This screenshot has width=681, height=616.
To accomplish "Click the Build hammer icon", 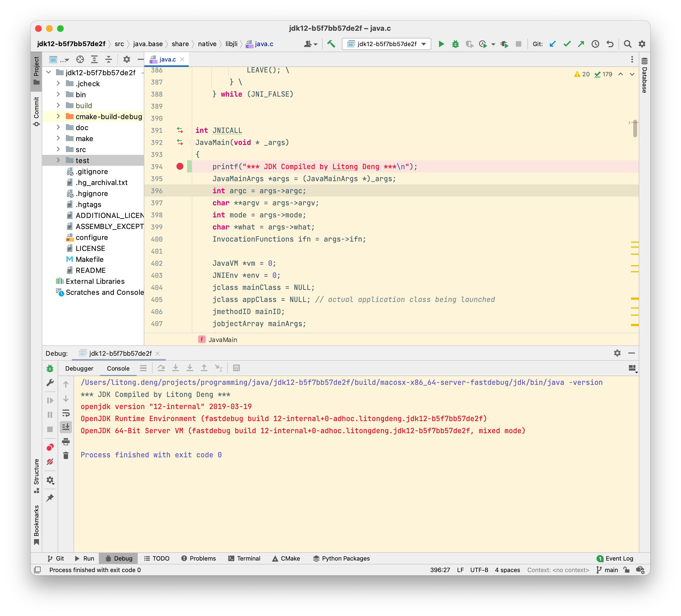I will coord(331,44).
